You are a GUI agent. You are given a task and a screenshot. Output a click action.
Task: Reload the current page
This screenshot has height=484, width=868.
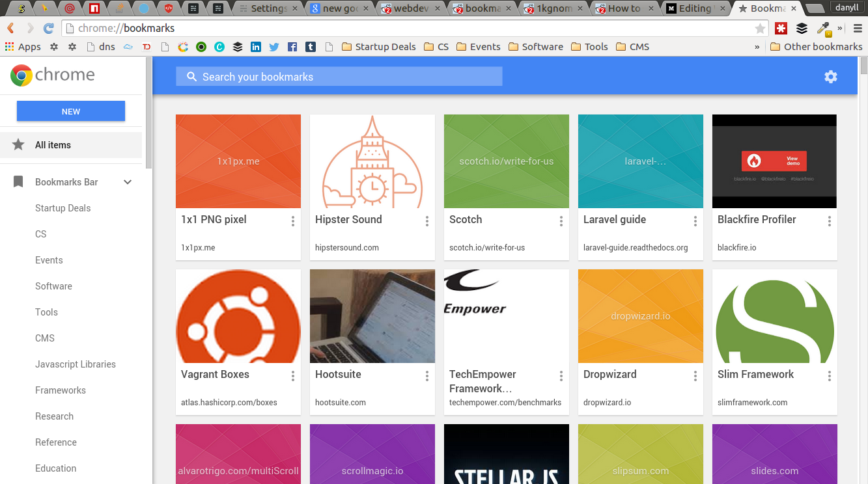[x=48, y=29]
